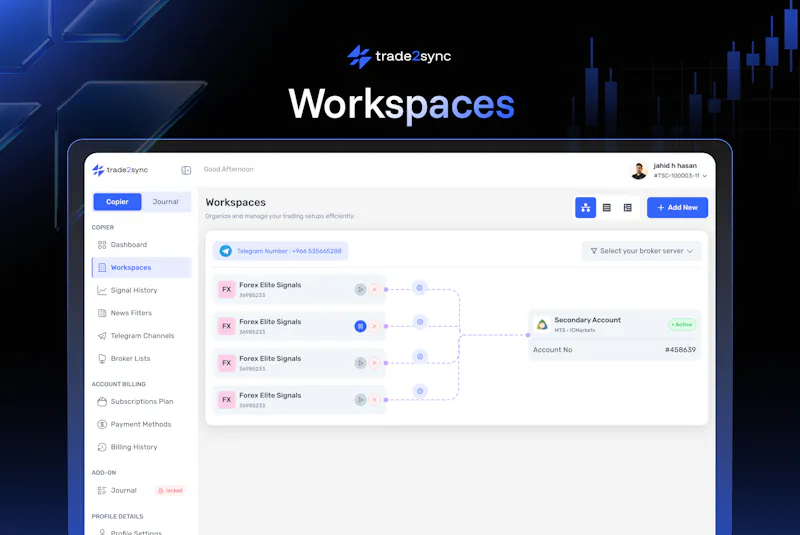Viewport: 800px width, 535px height.
Task: Open the topmost connection line settings node
Action: point(419,288)
